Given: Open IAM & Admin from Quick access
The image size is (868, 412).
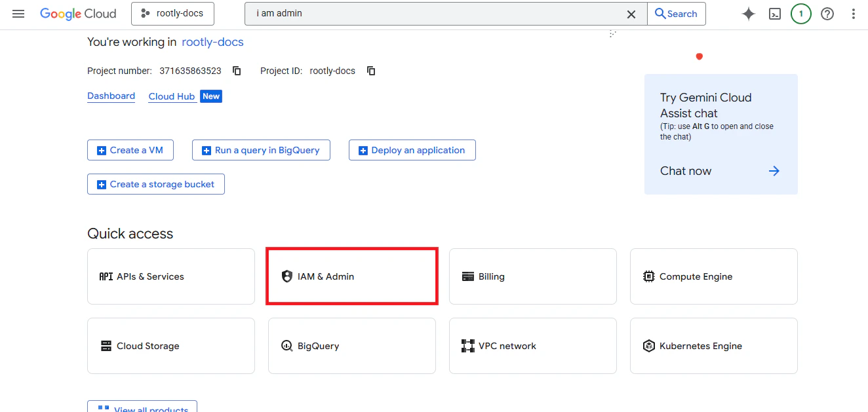Looking at the screenshot, I should [351, 276].
